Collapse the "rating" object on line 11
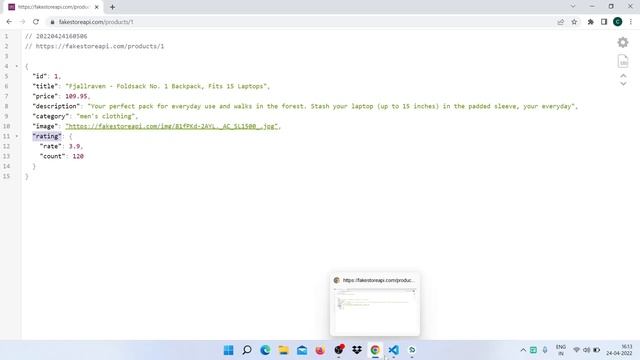Image resolution: width=640 pixels, height=360 pixels. click(x=17, y=136)
